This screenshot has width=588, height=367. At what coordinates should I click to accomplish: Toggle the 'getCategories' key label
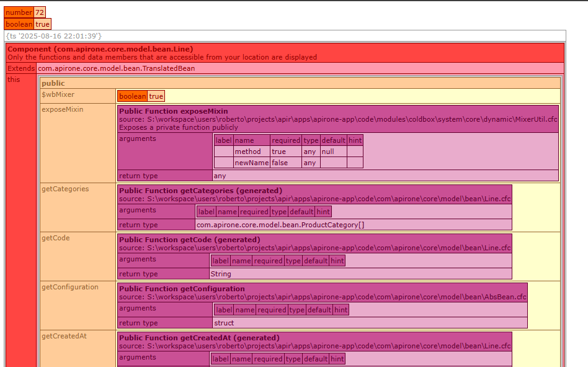click(65, 189)
